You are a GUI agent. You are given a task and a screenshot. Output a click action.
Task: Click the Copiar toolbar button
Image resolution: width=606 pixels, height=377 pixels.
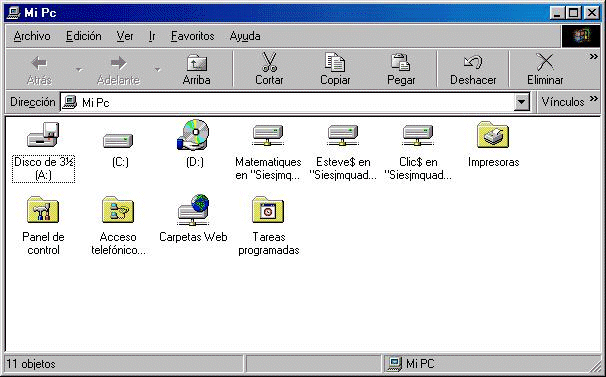(x=335, y=69)
